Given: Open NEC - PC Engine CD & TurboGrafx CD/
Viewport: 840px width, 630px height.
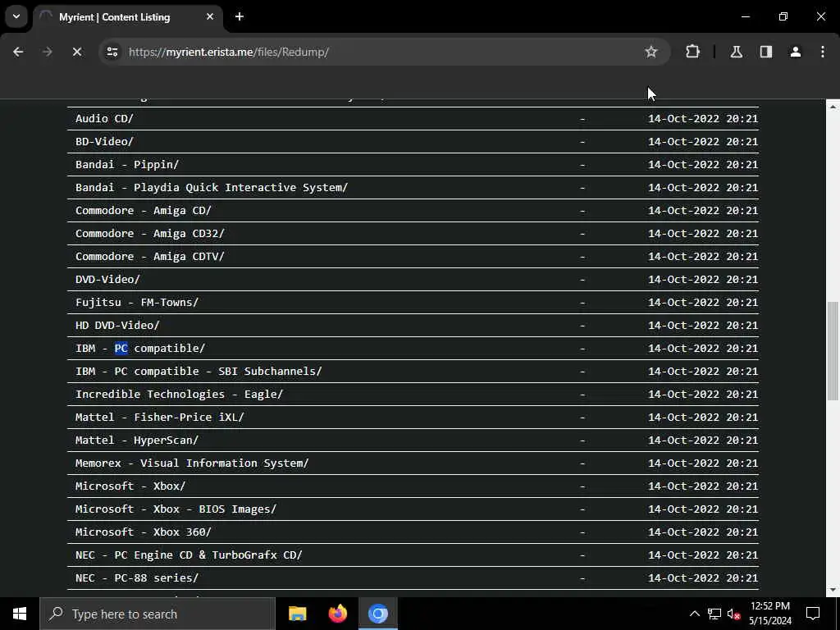Looking at the screenshot, I should [x=189, y=555].
